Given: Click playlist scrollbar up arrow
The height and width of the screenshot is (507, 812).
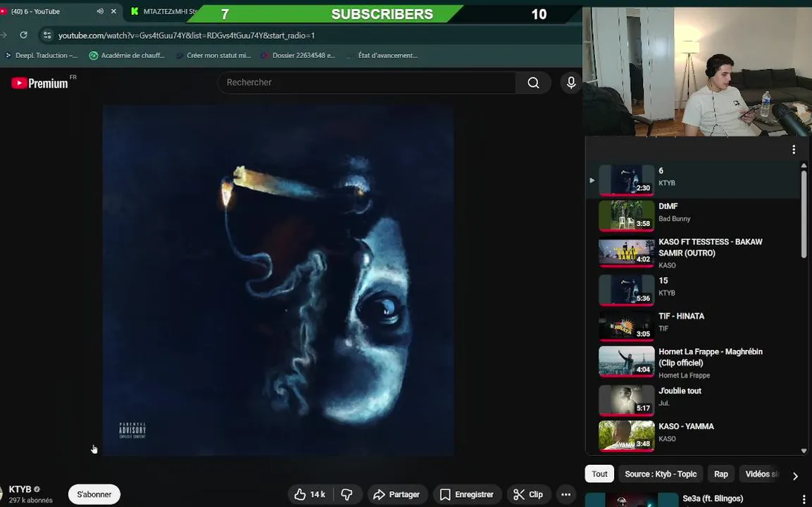Looking at the screenshot, I should click(x=804, y=165).
